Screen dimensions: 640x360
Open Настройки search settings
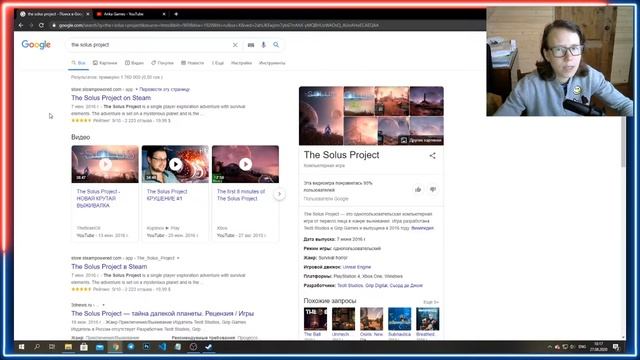[241, 63]
